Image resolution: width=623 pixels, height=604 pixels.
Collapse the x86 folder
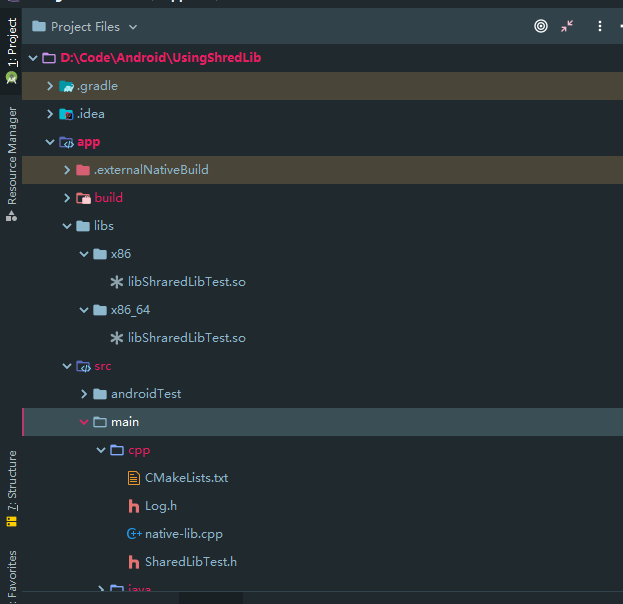[84, 254]
